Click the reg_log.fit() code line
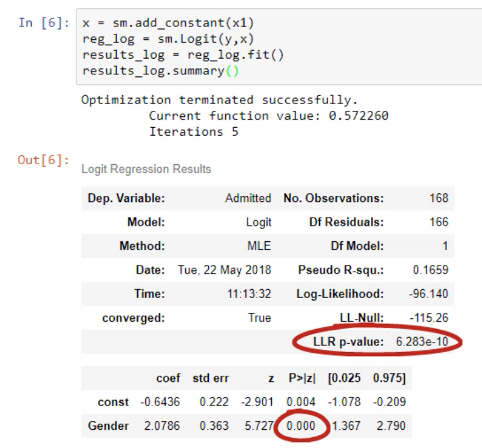This screenshot has height=448, width=482. point(183,55)
